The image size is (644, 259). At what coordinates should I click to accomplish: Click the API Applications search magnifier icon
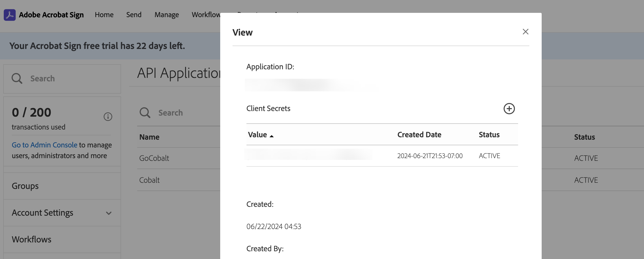(145, 113)
